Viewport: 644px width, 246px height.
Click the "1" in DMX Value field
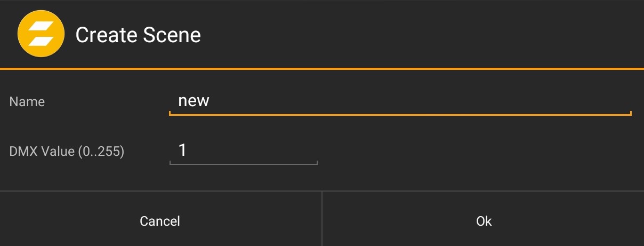pos(182,150)
